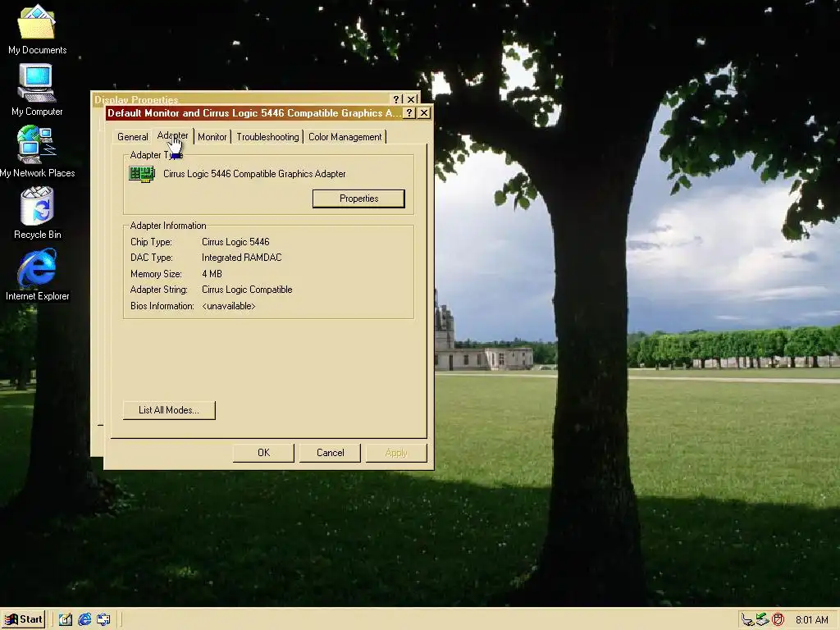Click the Cirrus Logic Compatible adapter string

point(247,290)
